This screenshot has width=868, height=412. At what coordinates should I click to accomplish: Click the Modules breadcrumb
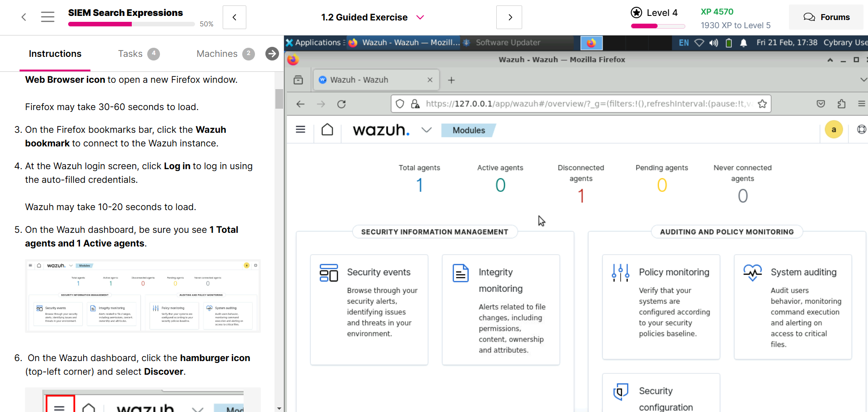(x=469, y=131)
